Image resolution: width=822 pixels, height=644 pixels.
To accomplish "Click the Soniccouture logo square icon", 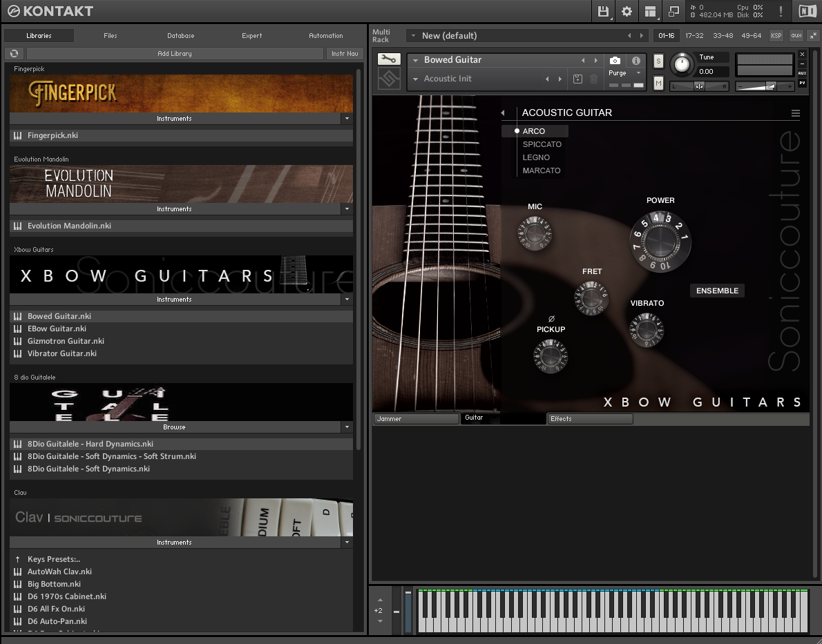I will pyautogui.click(x=389, y=79).
